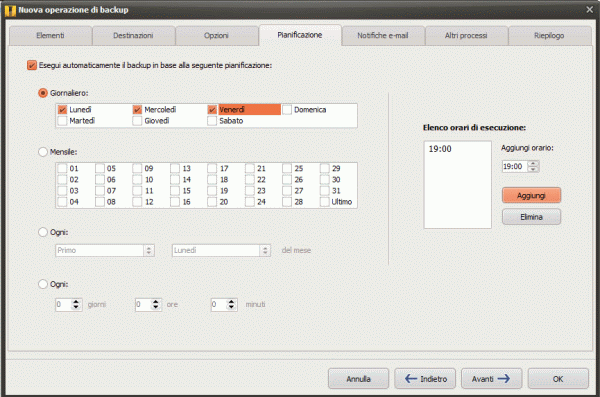Check day 18 of the month

212,180
